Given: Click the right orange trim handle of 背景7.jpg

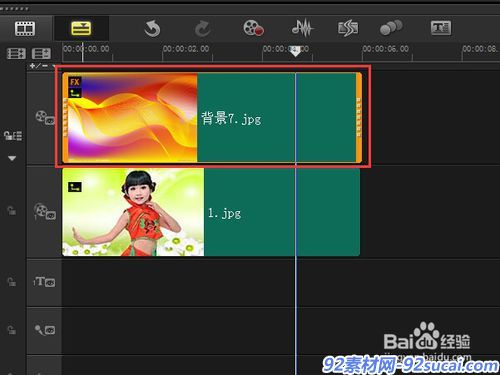Looking at the screenshot, I should (x=359, y=118).
